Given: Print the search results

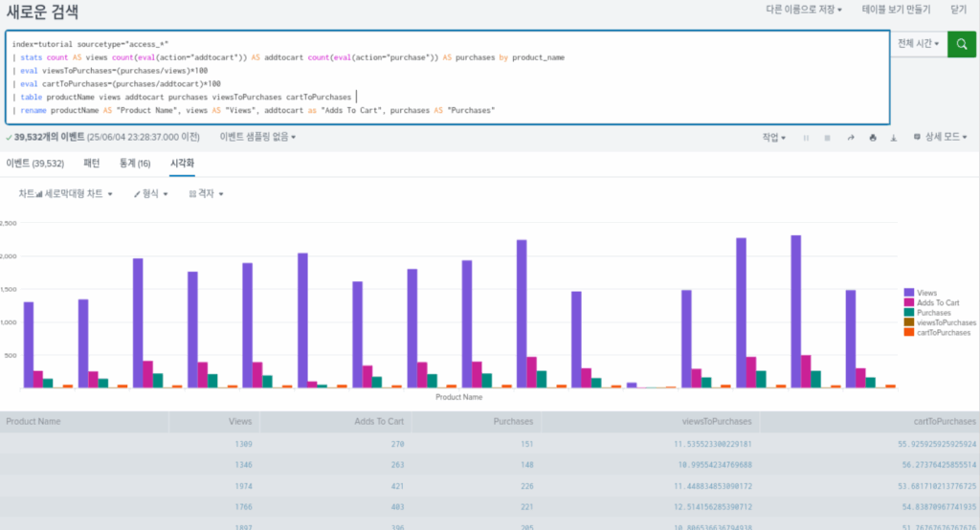Looking at the screenshot, I should tap(873, 138).
